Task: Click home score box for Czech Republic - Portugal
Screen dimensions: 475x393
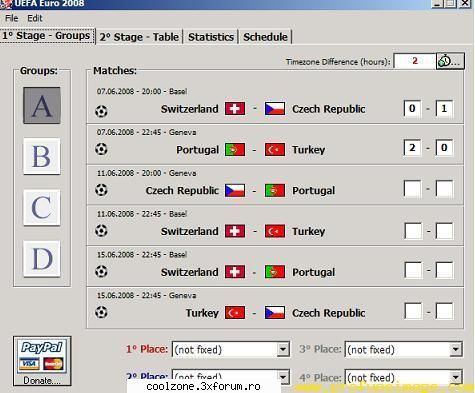Action: point(412,189)
